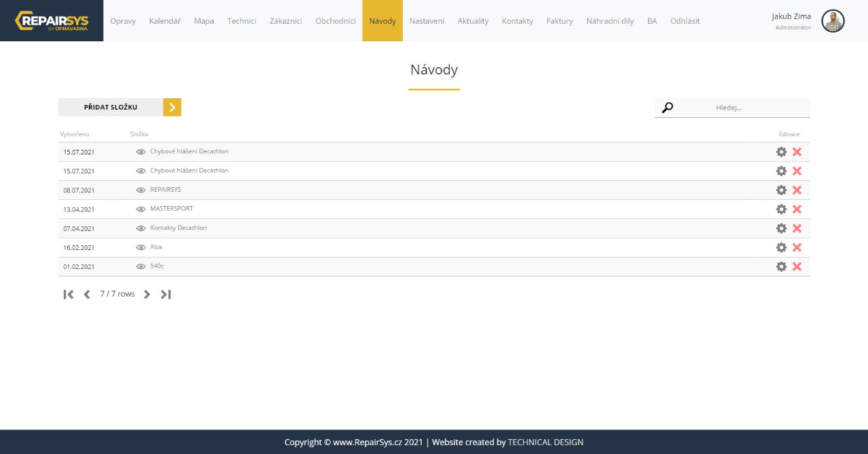This screenshot has width=868, height=454.
Task: Select Obchodníci in navigation
Action: click(x=336, y=21)
